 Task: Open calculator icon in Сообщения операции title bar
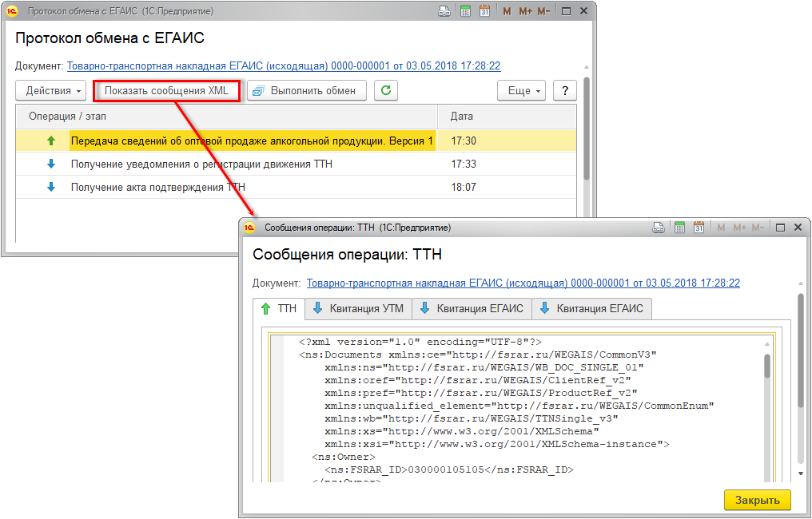click(679, 227)
